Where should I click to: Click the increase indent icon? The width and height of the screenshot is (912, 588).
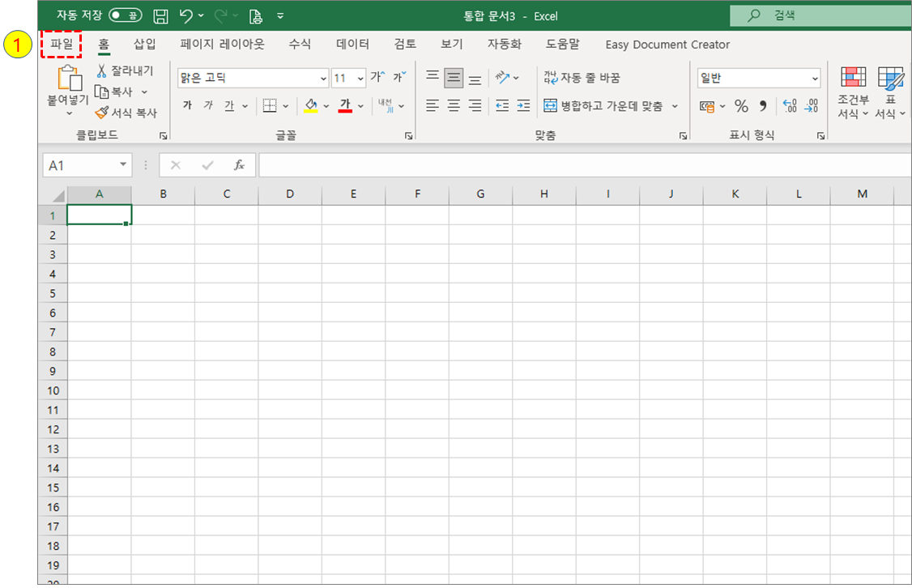(x=523, y=105)
